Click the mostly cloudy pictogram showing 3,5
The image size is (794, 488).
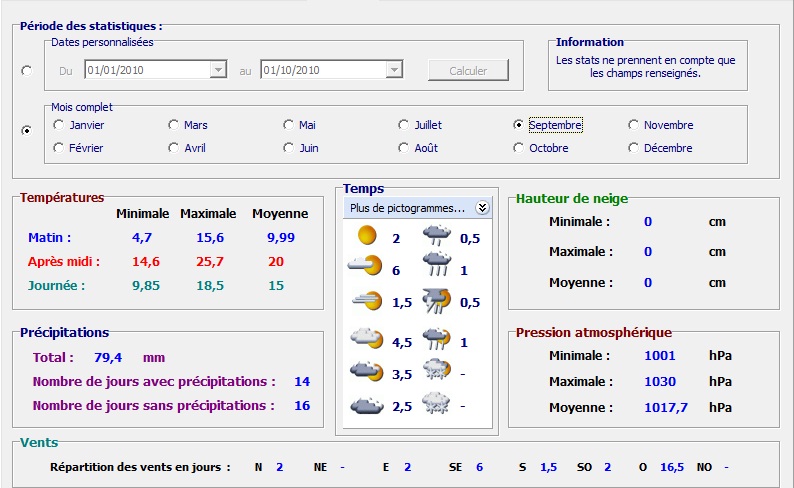point(367,371)
